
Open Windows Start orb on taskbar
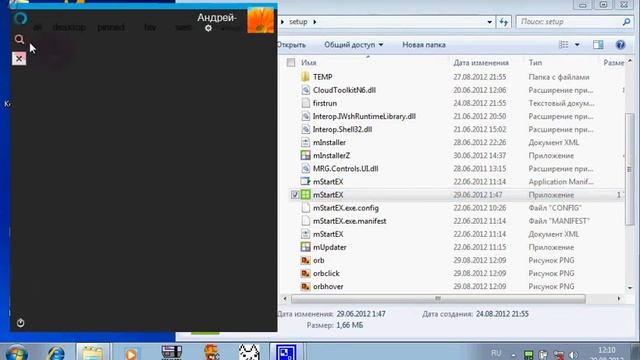point(16,353)
